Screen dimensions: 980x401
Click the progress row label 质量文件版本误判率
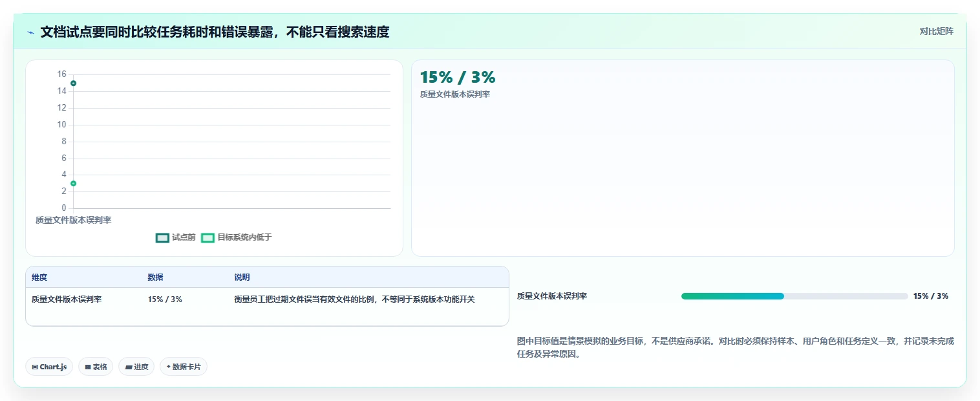click(552, 296)
